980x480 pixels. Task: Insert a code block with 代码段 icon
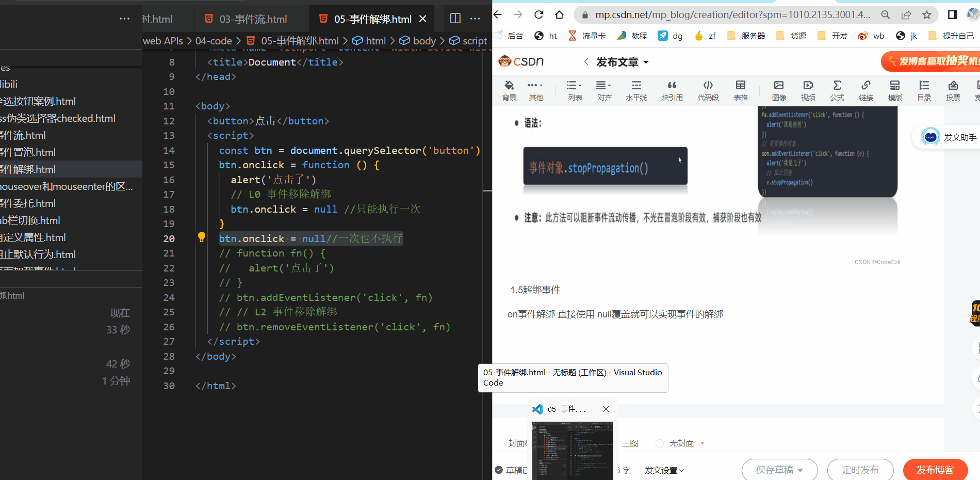(708, 91)
